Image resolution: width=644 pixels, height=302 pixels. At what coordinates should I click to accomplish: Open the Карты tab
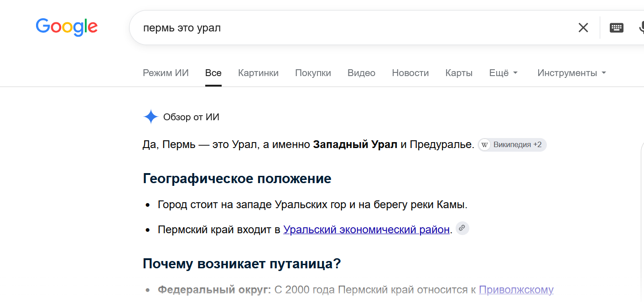459,73
